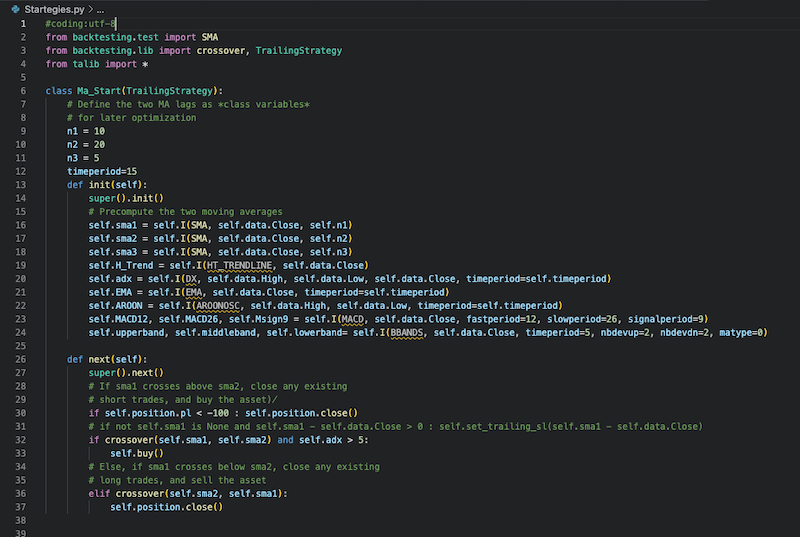Click 'self.sma3' assignment on line 18
This screenshot has width=800, height=537.
click(x=113, y=252)
